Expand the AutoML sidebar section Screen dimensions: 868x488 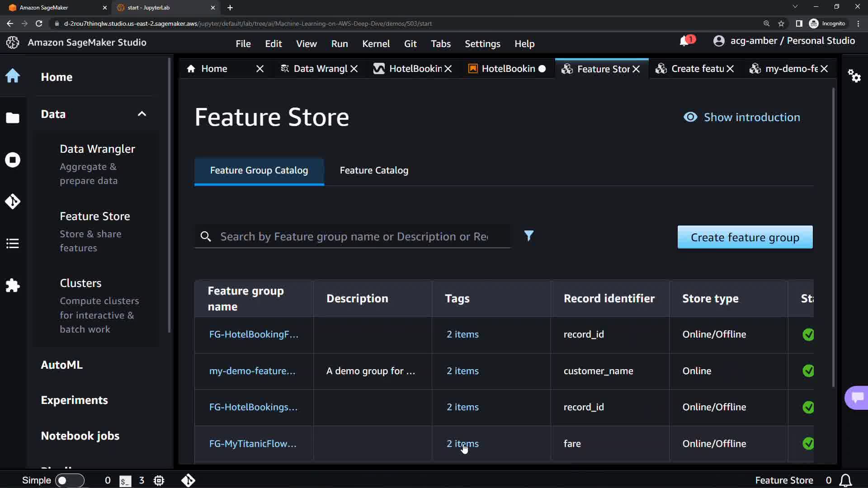(62, 365)
